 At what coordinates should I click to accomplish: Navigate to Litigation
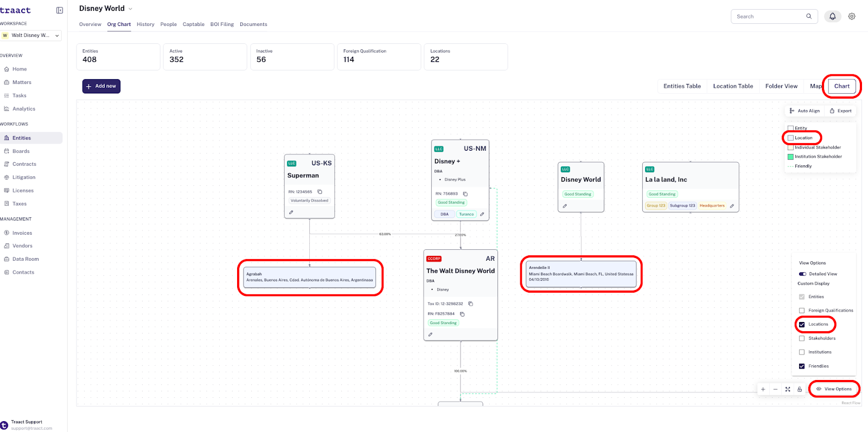click(24, 177)
